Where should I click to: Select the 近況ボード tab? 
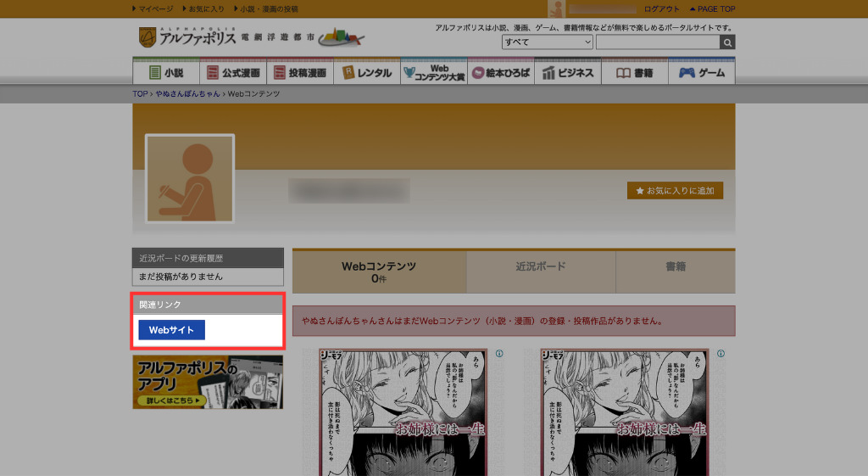coord(541,272)
